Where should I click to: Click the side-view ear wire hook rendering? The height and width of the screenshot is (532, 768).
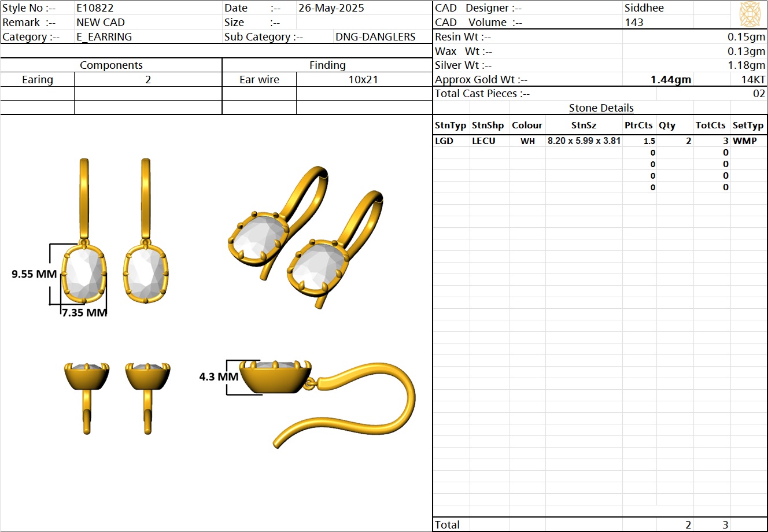pos(359,405)
